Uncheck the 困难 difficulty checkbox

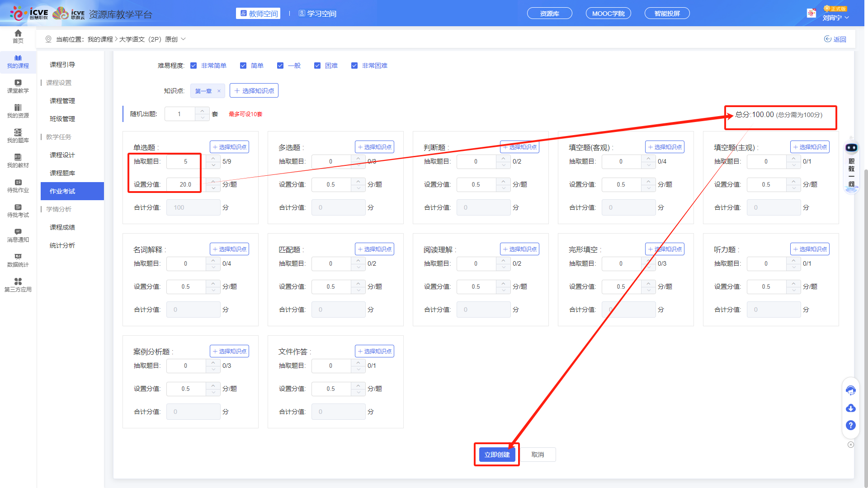pos(317,66)
